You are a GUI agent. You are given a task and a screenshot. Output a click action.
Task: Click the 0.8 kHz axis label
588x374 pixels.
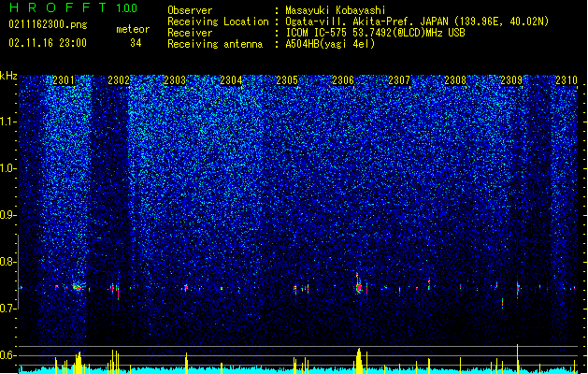(x=8, y=262)
